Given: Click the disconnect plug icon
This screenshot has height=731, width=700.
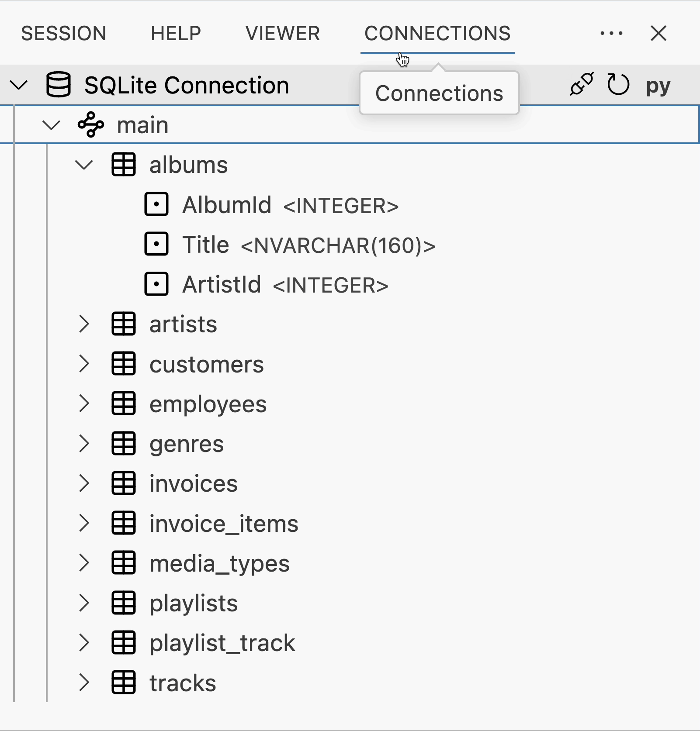Looking at the screenshot, I should pyautogui.click(x=582, y=84).
